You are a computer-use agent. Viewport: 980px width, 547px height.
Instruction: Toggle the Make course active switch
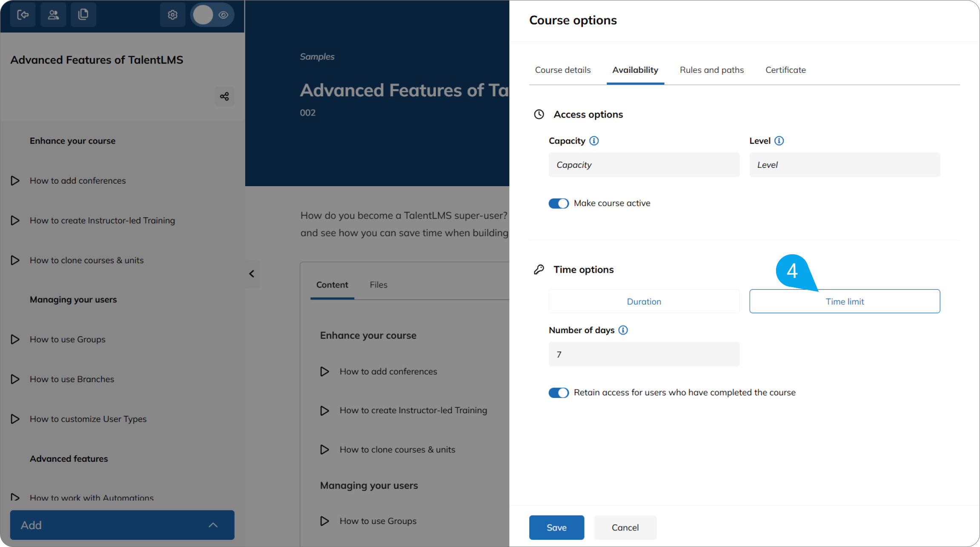click(559, 203)
